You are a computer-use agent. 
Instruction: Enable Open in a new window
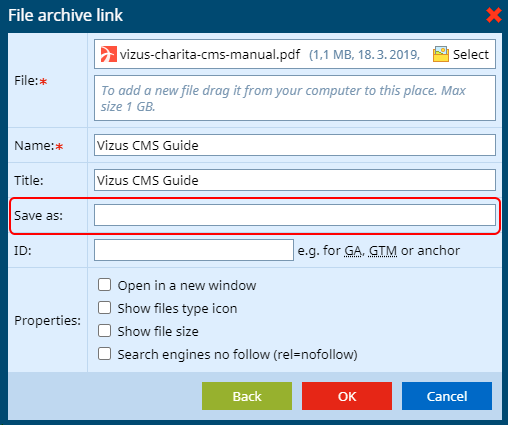104,285
